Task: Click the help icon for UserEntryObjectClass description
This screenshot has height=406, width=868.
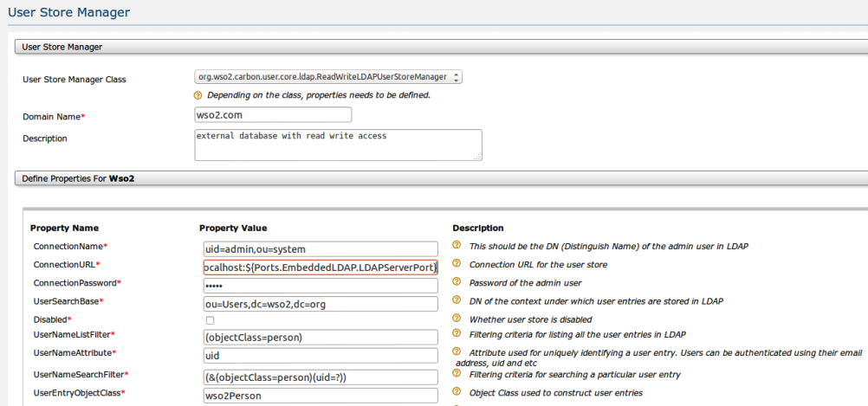Action: click(x=457, y=391)
